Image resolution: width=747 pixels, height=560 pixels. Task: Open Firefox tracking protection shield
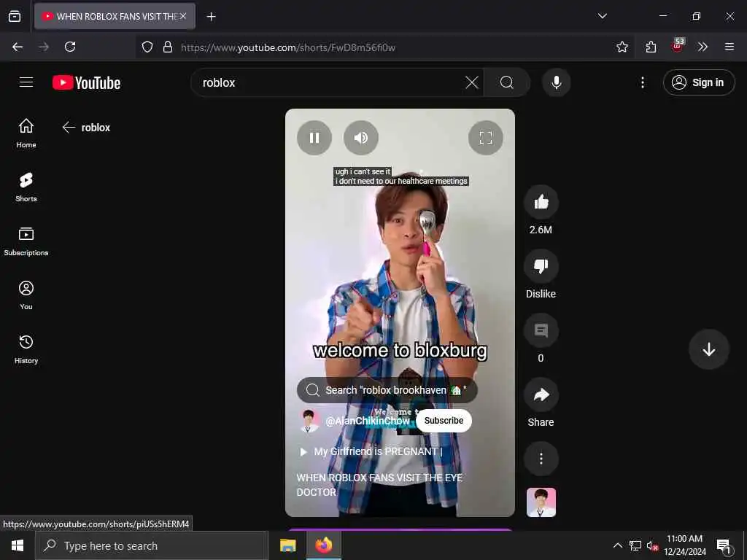pyautogui.click(x=147, y=47)
